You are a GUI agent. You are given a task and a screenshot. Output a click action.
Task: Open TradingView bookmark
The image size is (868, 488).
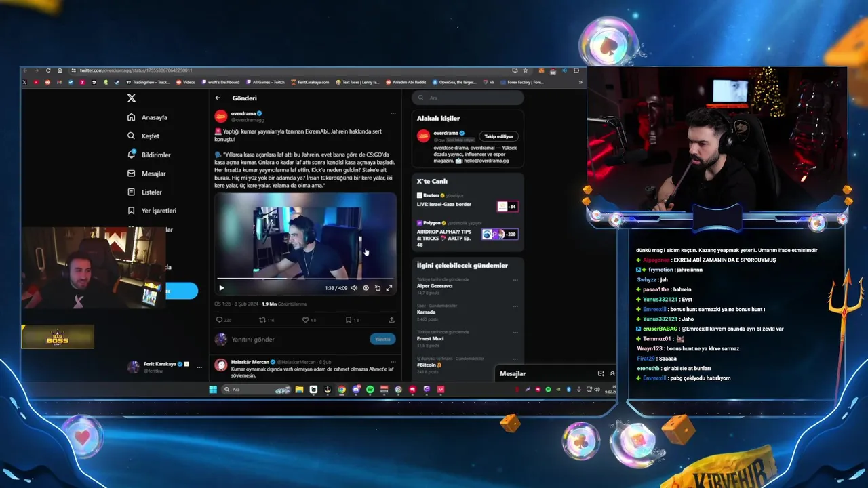coord(148,82)
